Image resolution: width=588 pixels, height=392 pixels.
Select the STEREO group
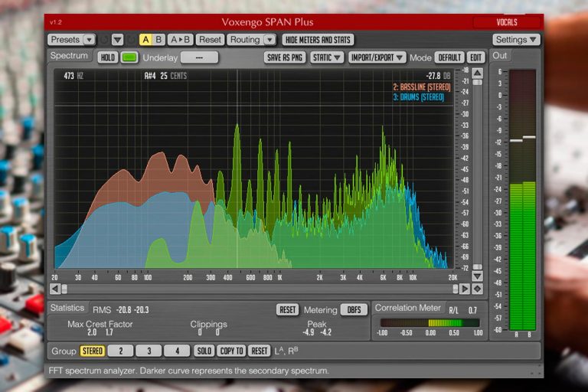coord(92,351)
